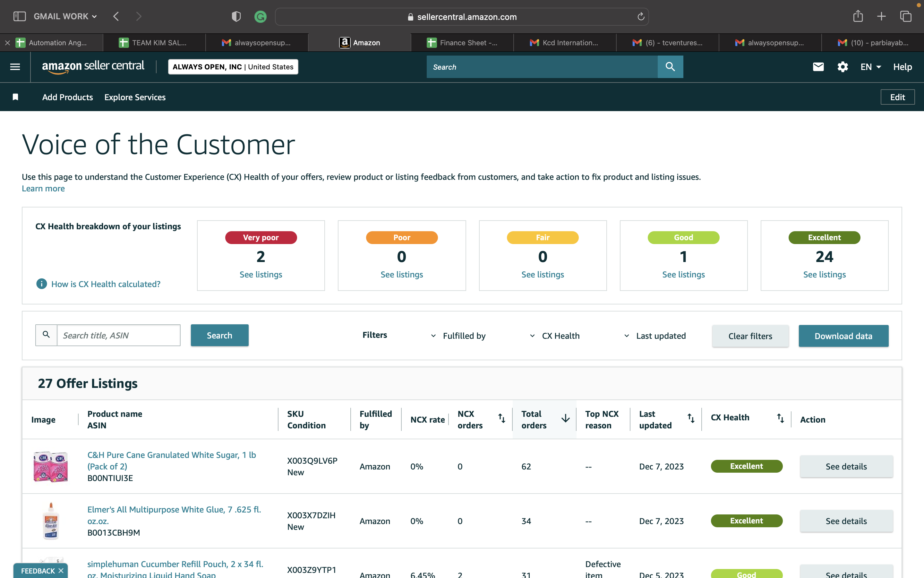Click the Safari privacy shield icon
Viewport: 924px width, 578px height.
(236, 16)
